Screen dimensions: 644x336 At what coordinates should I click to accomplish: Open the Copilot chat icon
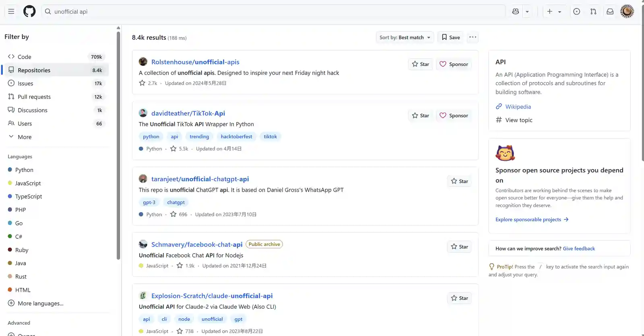(516, 12)
